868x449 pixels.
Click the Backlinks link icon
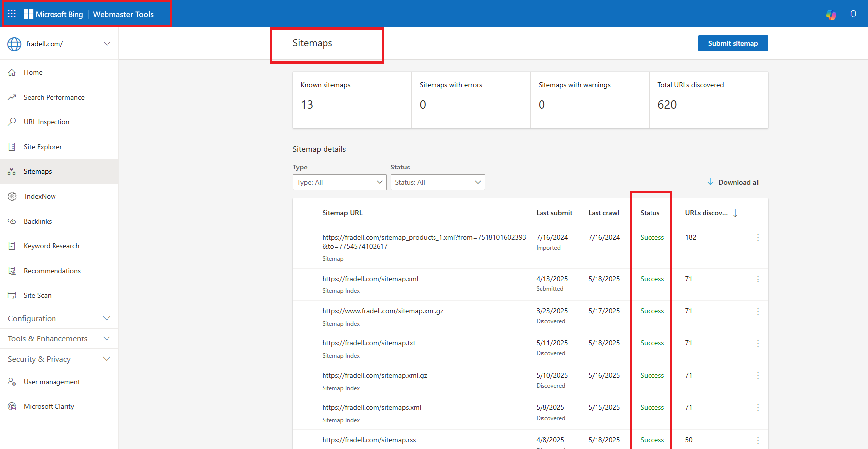pos(12,221)
